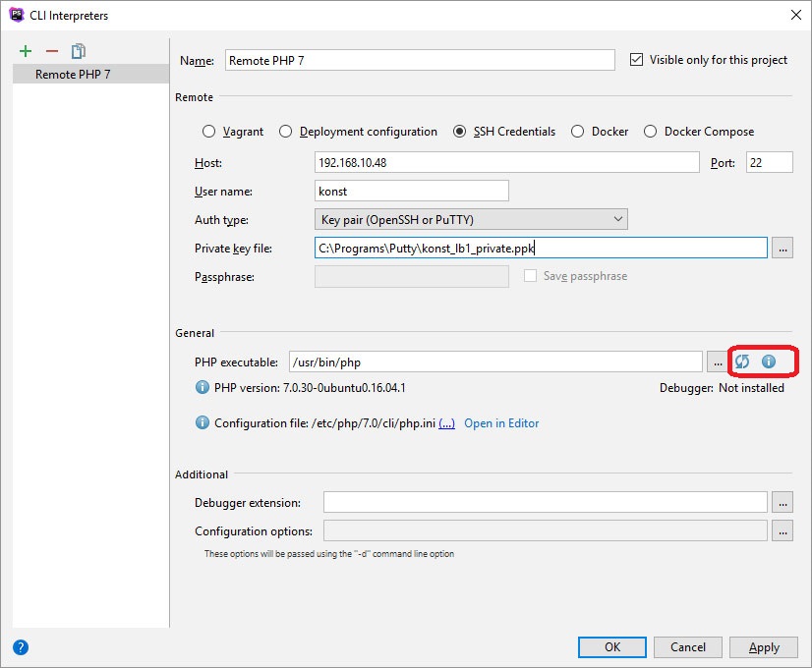Click the Open in Editor link
This screenshot has width=812, height=668.
pyautogui.click(x=501, y=423)
